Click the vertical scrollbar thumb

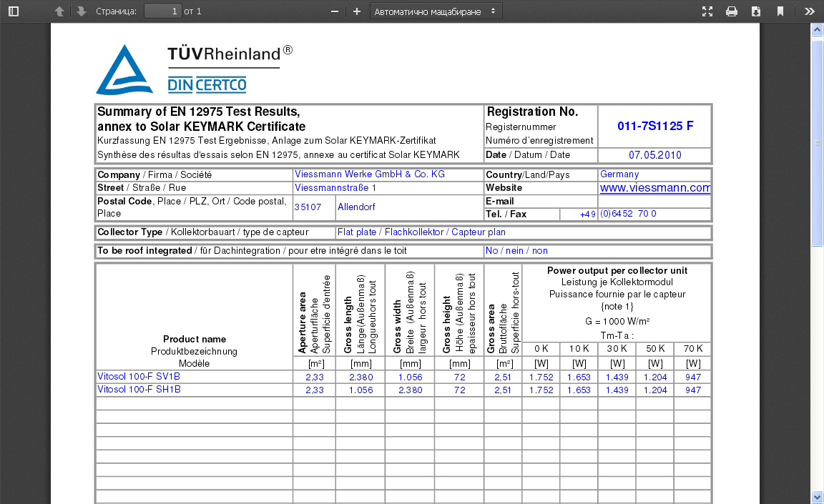(817, 143)
